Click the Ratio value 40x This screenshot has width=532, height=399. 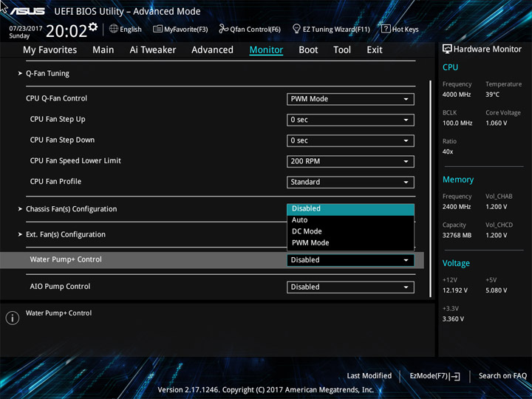point(448,151)
